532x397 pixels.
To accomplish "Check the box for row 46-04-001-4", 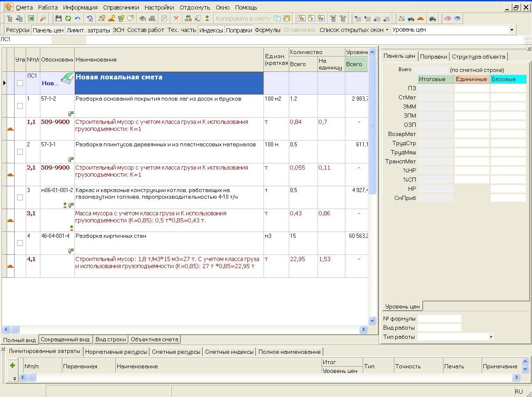I will 20,243.
